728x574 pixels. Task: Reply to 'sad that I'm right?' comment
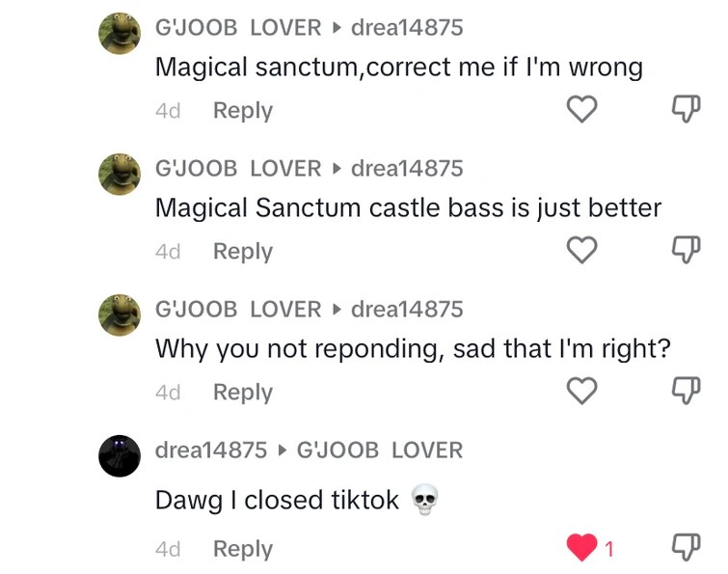point(243,393)
